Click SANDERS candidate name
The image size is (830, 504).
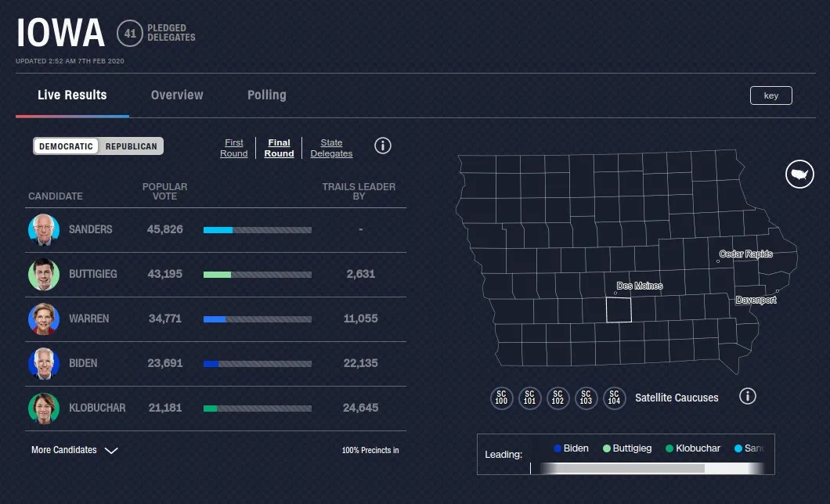(91, 229)
